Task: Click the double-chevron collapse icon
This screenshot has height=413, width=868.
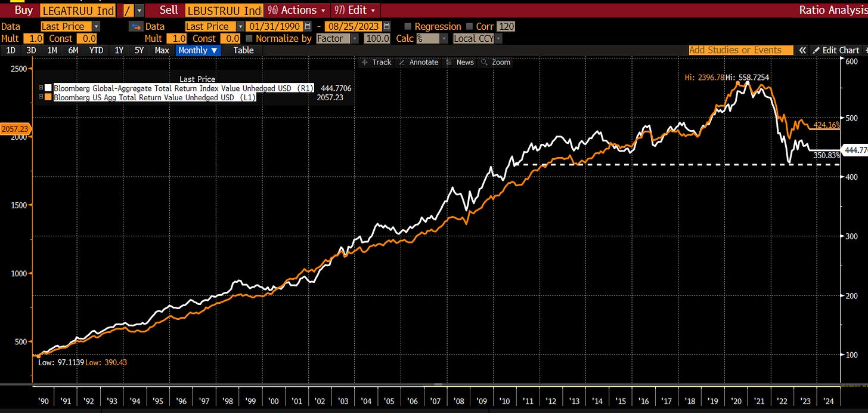Action: pyautogui.click(x=803, y=50)
